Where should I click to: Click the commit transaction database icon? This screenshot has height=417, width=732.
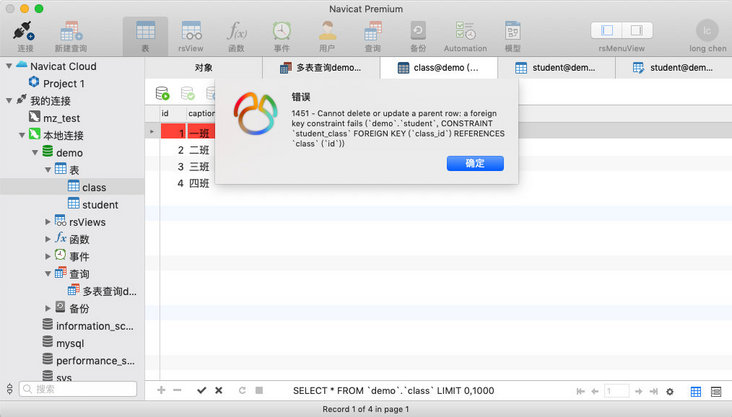point(188,93)
